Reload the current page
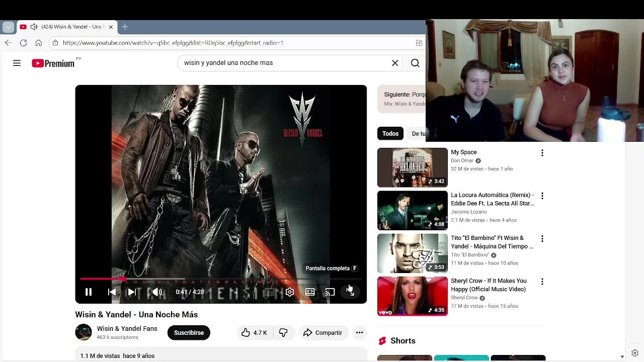 (23, 43)
